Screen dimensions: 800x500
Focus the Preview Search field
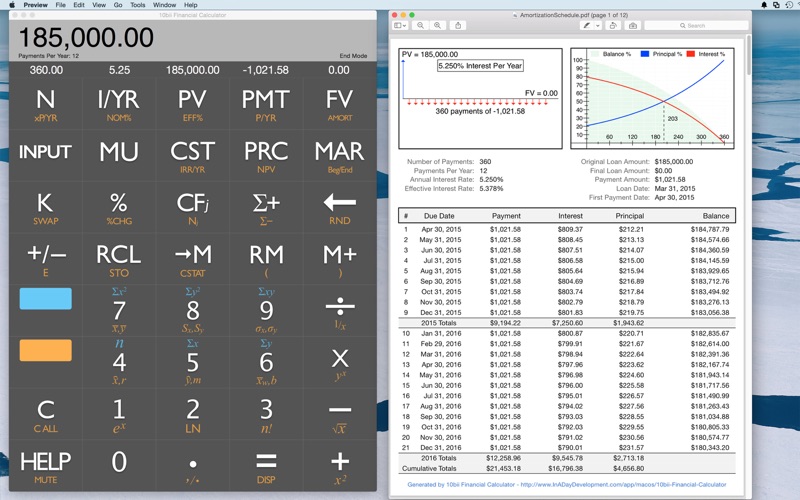696,26
